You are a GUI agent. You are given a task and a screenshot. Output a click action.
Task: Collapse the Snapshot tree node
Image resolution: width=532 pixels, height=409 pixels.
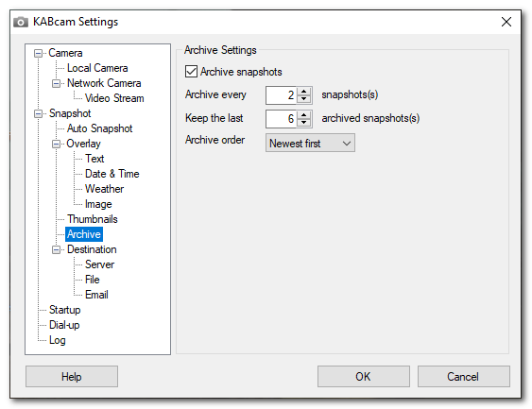coord(39,113)
